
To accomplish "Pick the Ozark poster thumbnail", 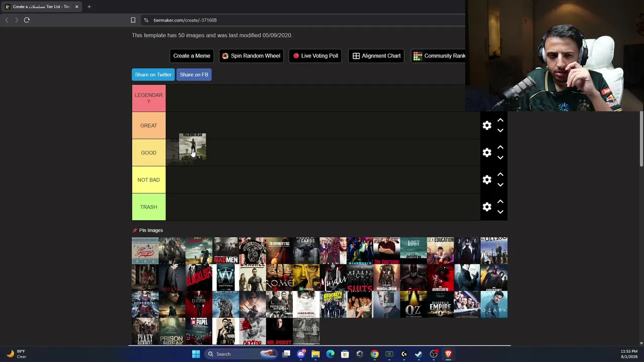I will pyautogui.click(x=494, y=305).
